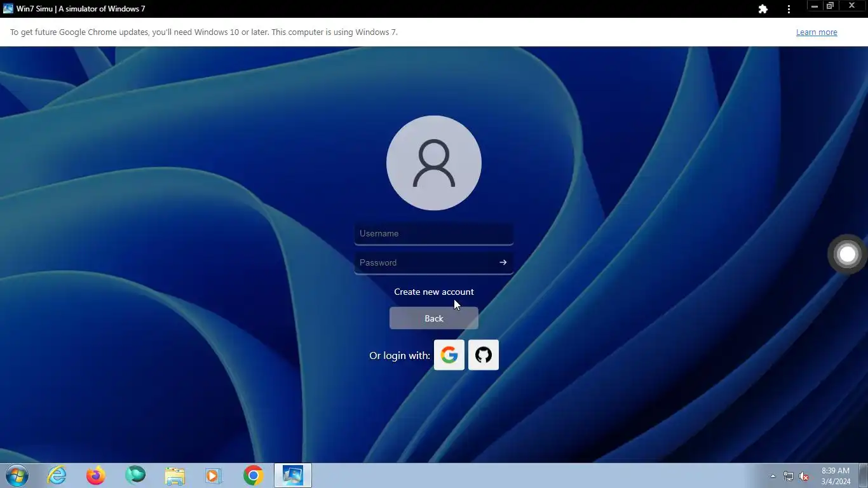The width and height of the screenshot is (868, 488).
Task: Open the Chrome extensions puzzle icon
Action: (x=763, y=9)
